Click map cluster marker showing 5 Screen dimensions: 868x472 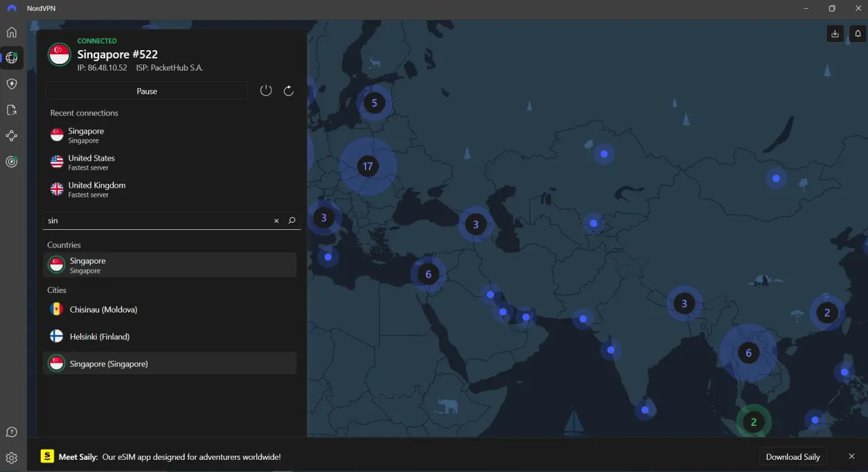(x=374, y=103)
